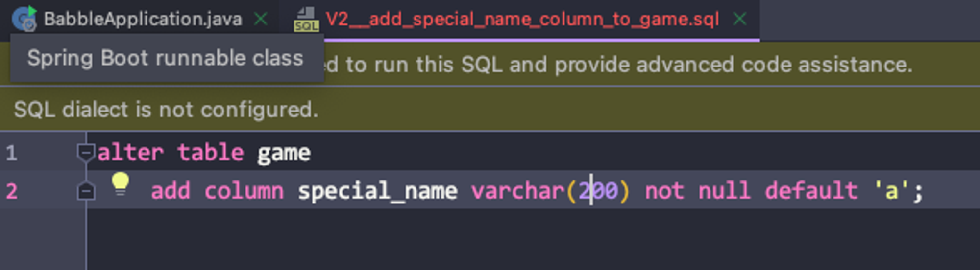This screenshot has height=270, width=980.
Task: Click the 'varchar' type keyword
Action: point(517,191)
